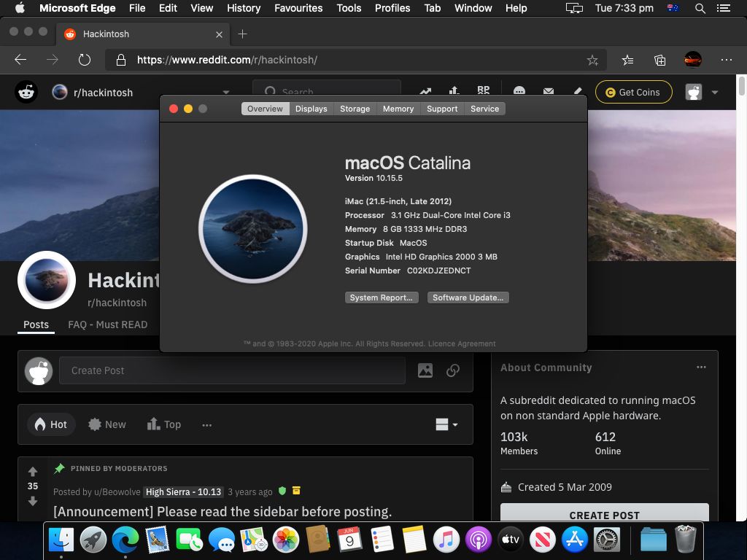
Task: Click the Create Post text field
Action: 232,370
